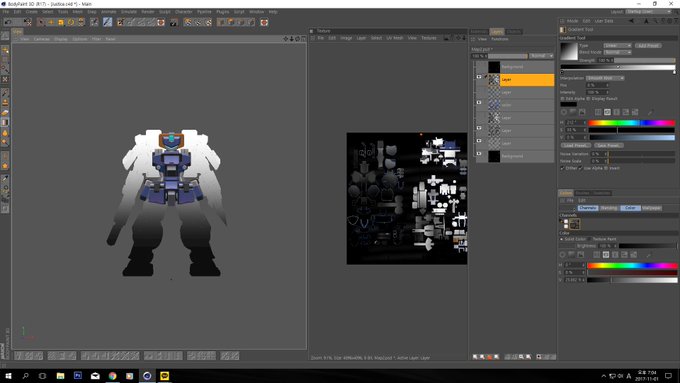This screenshot has width=680, height=383.
Task: Toggle viewport maximize icon in view header
Action: pyautogui.click(x=303, y=39)
